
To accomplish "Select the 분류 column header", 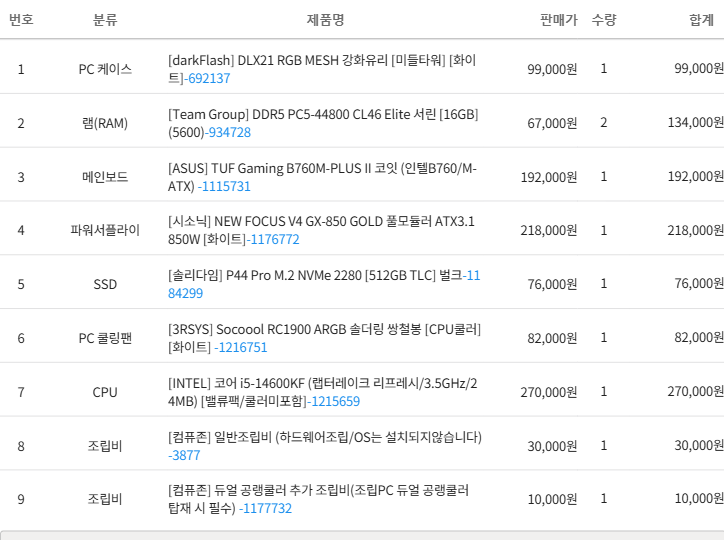I will pyautogui.click(x=105, y=19).
